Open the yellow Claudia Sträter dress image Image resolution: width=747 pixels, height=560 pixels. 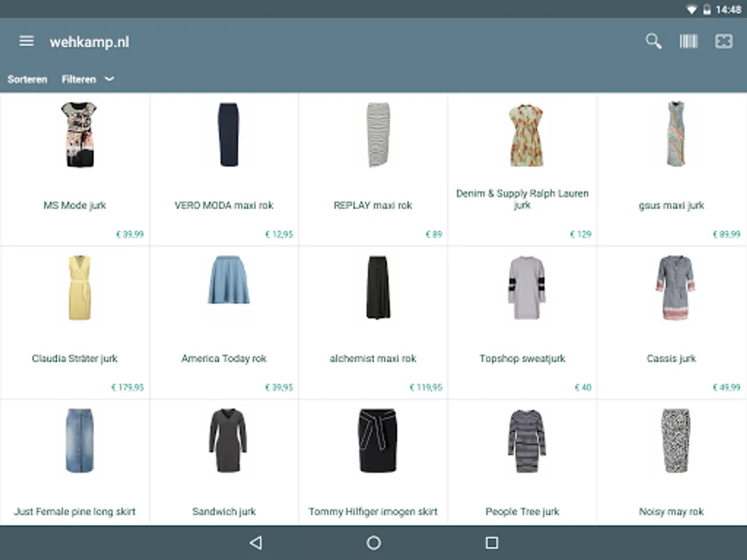click(x=80, y=287)
